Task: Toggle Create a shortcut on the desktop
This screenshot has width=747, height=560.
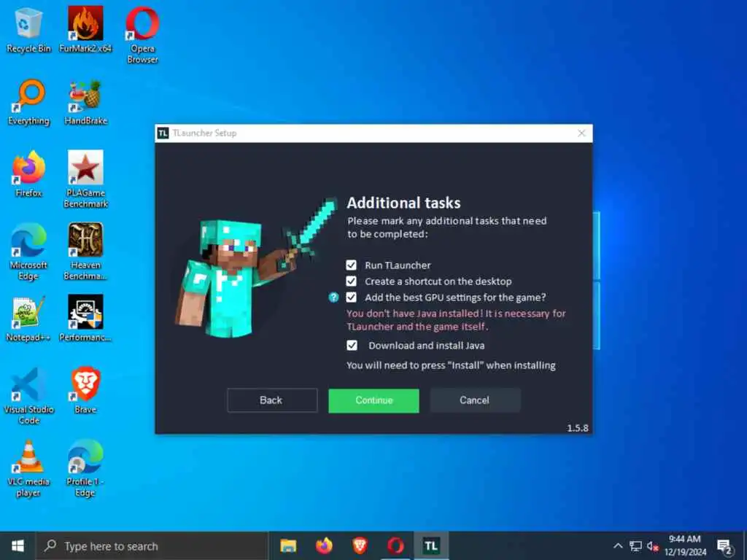Action: (x=351, y=281)
